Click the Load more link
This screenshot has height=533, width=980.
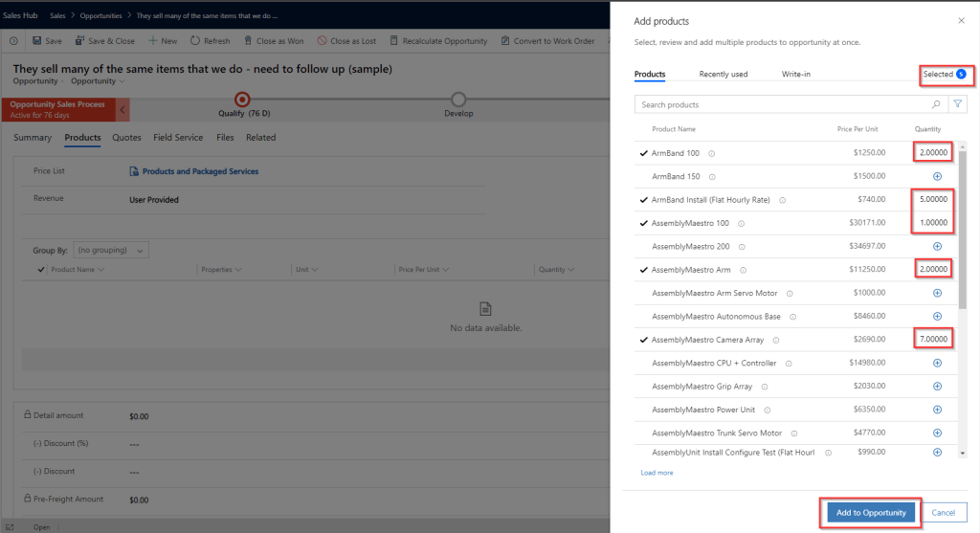657,473
